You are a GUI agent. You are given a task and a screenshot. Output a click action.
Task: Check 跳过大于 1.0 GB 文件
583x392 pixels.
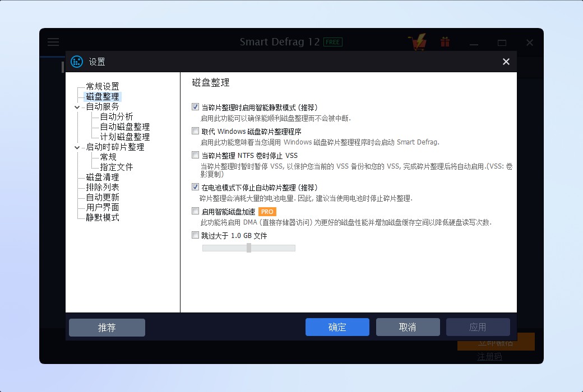[x=195, y=235]
